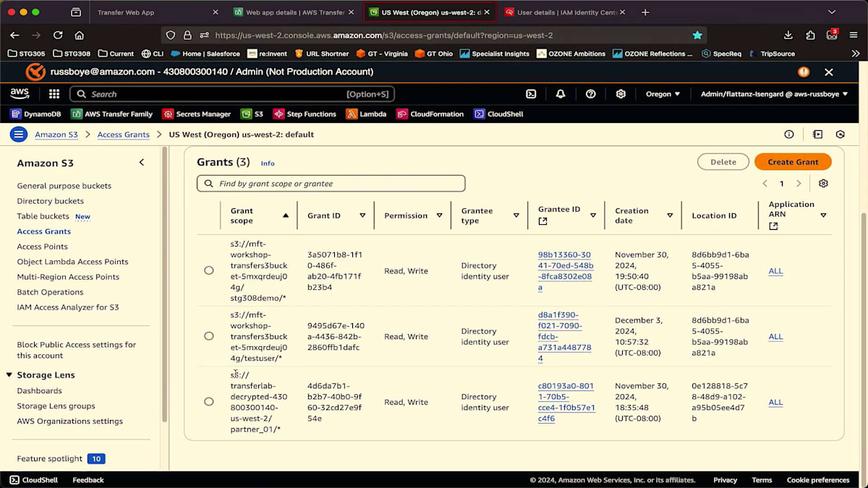Open IAM Access Analyzer for S3
868x488 pixels.
(68, 307)
